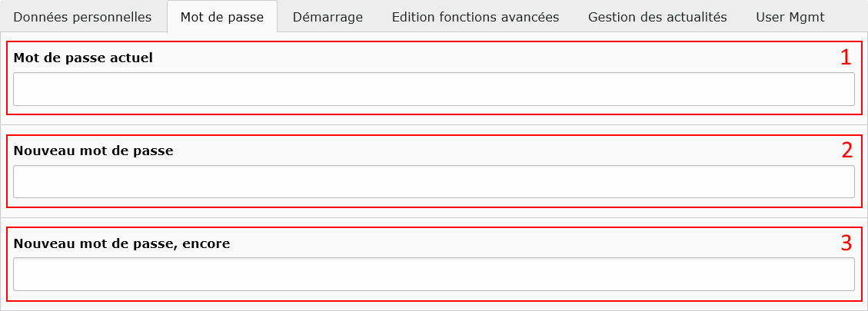This screenshot has height=311, width=868.
Task: Click the 'Nouveau mot de passe' label
Action: pos(93,151)
